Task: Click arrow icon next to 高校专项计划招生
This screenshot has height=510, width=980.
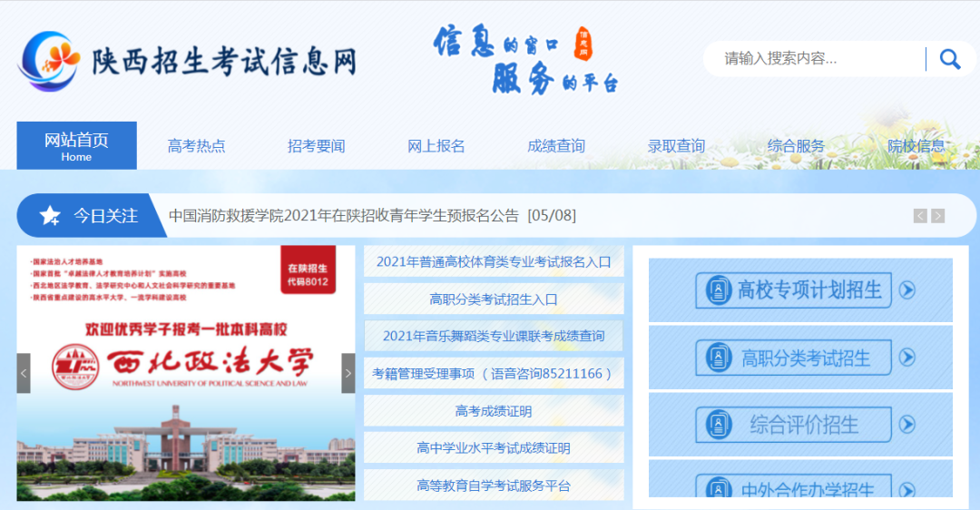Action: coord(906,290)
